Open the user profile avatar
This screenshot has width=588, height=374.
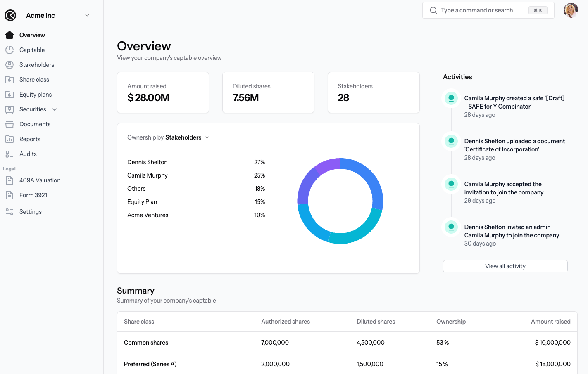571,10
